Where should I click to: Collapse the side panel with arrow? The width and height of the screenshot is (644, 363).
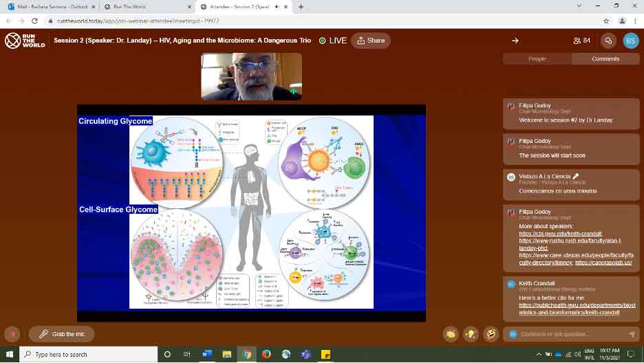point(515,41)
